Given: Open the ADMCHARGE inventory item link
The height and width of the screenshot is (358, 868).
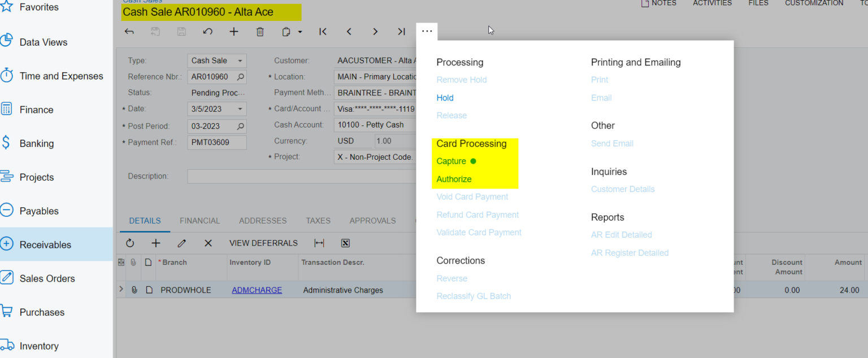Looking at the screenshot, I should pyautogui.click(x=257, y=290).
